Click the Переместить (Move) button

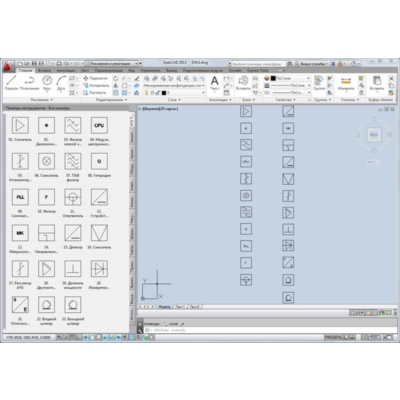point(95,78)
